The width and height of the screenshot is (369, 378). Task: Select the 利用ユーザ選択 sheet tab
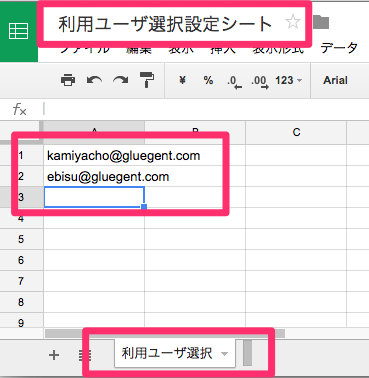(x=167, y=353)
